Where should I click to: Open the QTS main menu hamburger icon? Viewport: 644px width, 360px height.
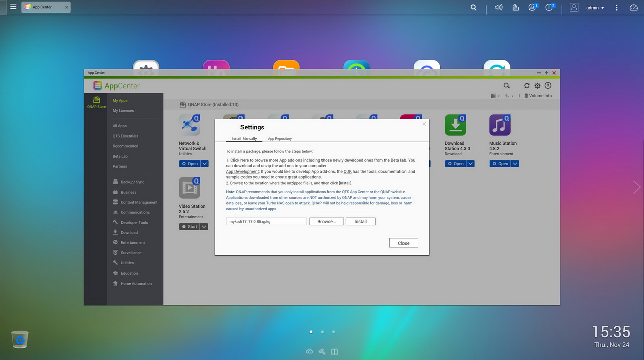(x=13, y=7)
